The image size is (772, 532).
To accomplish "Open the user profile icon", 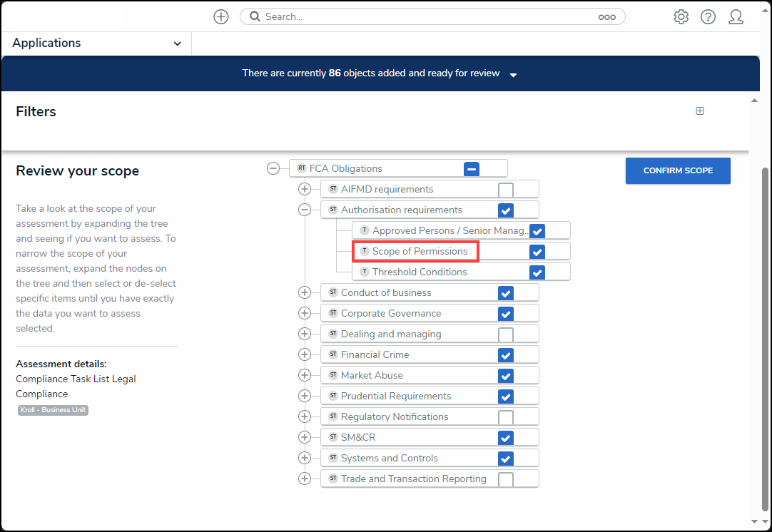I will pos(736,17).
